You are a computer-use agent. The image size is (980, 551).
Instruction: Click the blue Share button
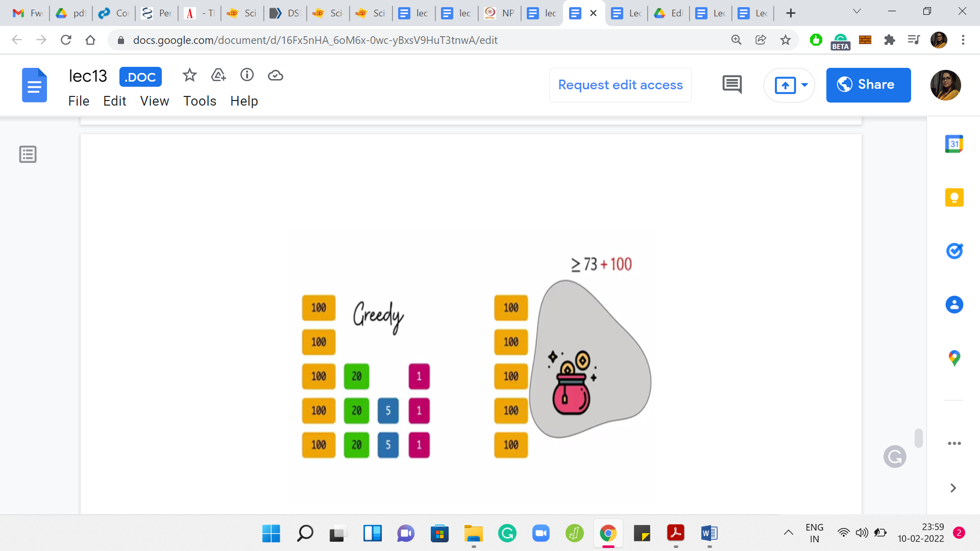click(x=868, y=85)
